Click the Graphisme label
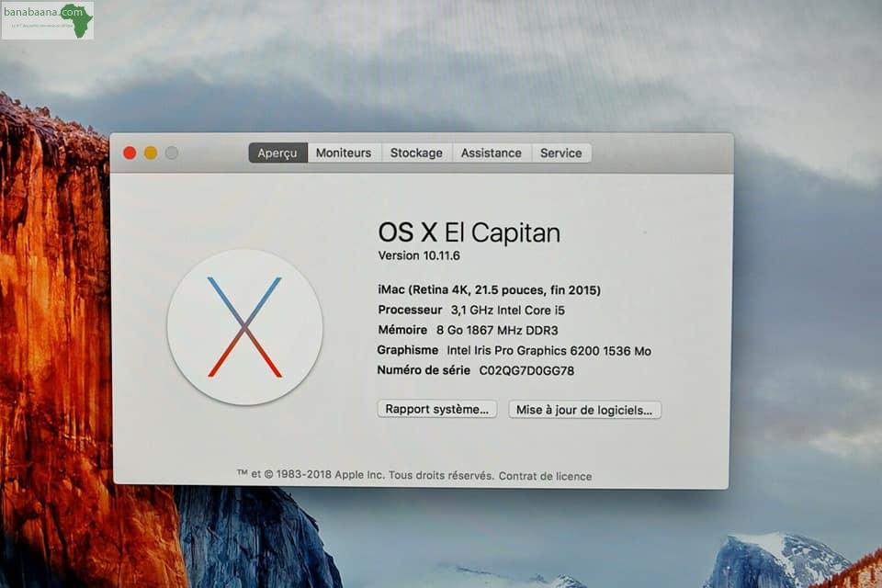Viewport: 882px width, 588px height. click(408, 350)
